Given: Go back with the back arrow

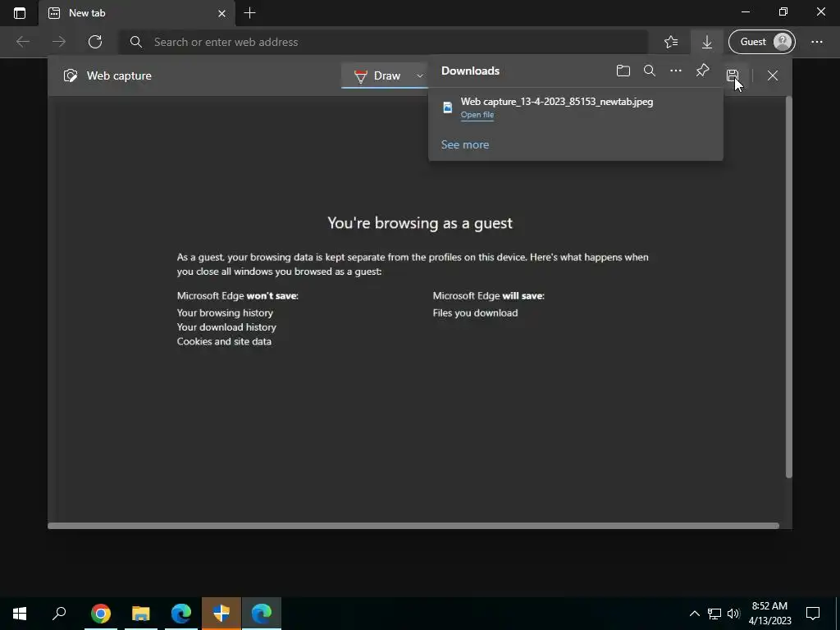Looking at the screenshot, I should click(23, 42).
